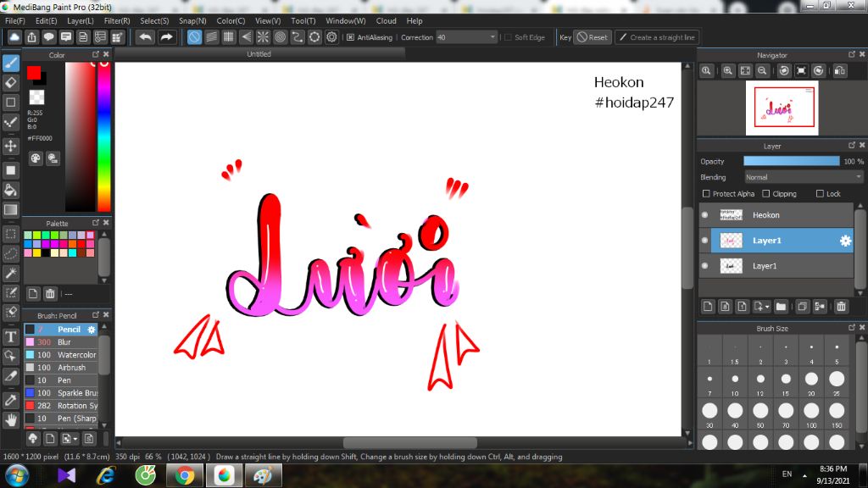Select the Text tool
868x488 pixels.
[10, 336]
